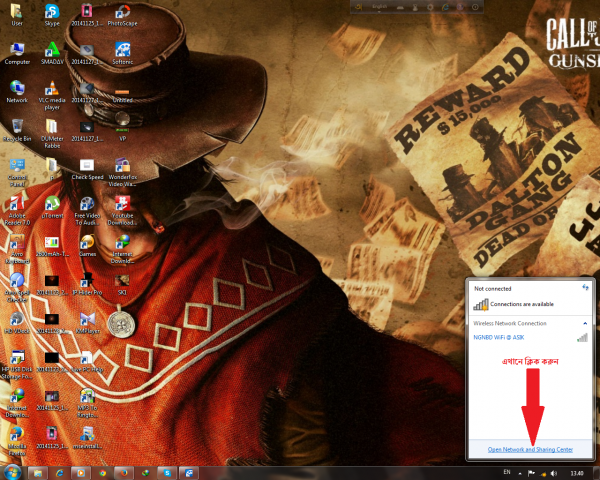Open Firefox from the taskbar

(x=124, y=473)
